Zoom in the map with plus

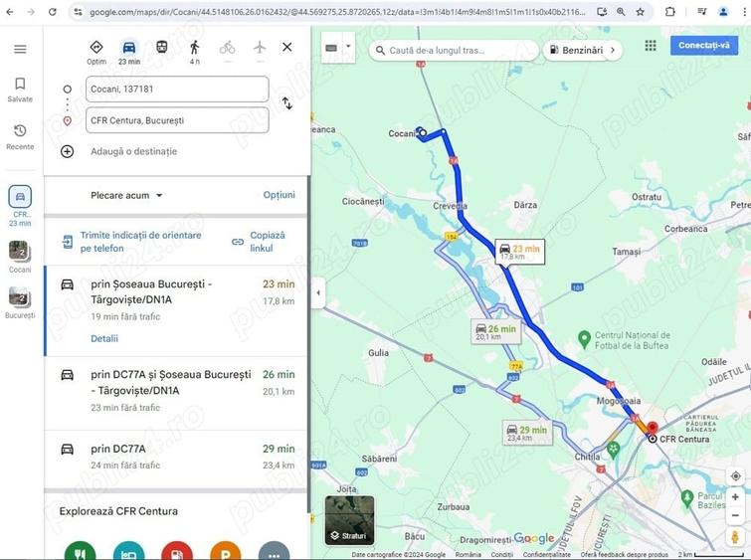click(x=735, y=497)
